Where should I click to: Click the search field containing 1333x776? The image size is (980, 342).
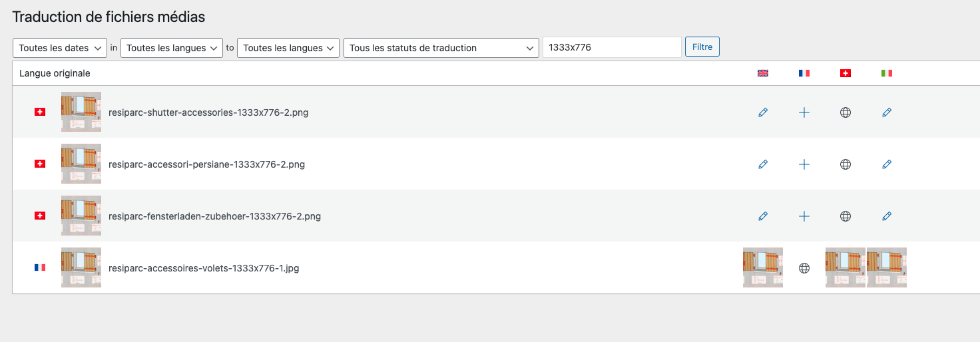point(612,48)
